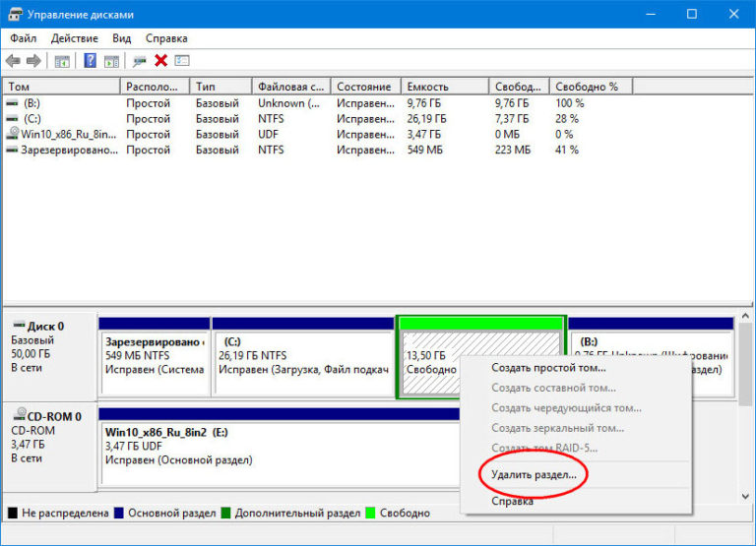Click the Forward arrow in the toolbar
Screen dimensions: 756x546
point(34,61)
